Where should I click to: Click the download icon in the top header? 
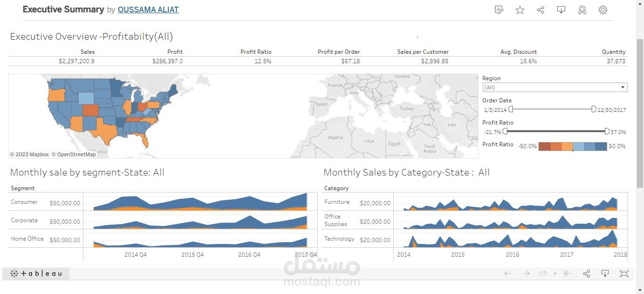coord(561,10)
